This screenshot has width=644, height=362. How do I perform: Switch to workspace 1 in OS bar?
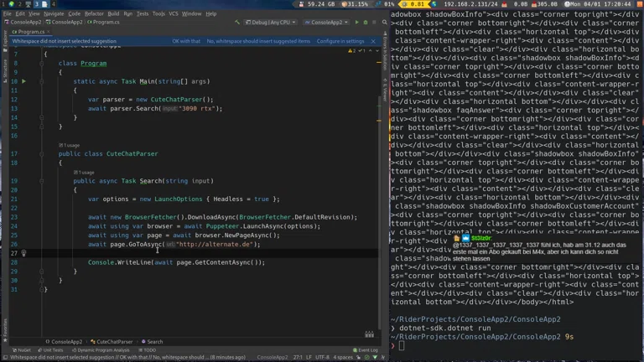[x=3, y=4]
